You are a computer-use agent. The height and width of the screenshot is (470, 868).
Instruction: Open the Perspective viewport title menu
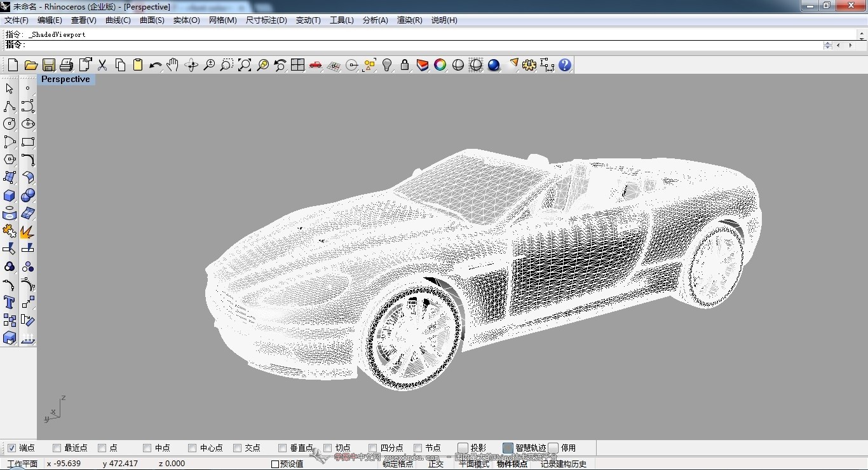65,79
